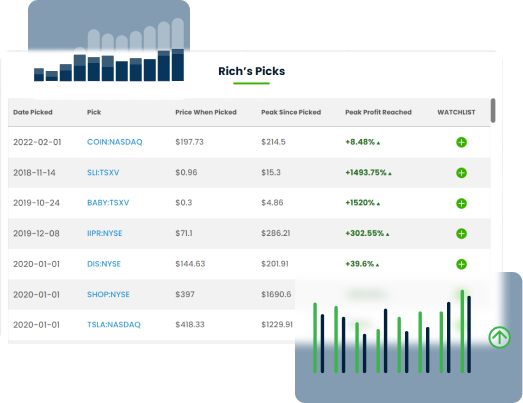The image size is (523, 403).
Task: Click the Date Picked column header
Action: tap(33, 112)
